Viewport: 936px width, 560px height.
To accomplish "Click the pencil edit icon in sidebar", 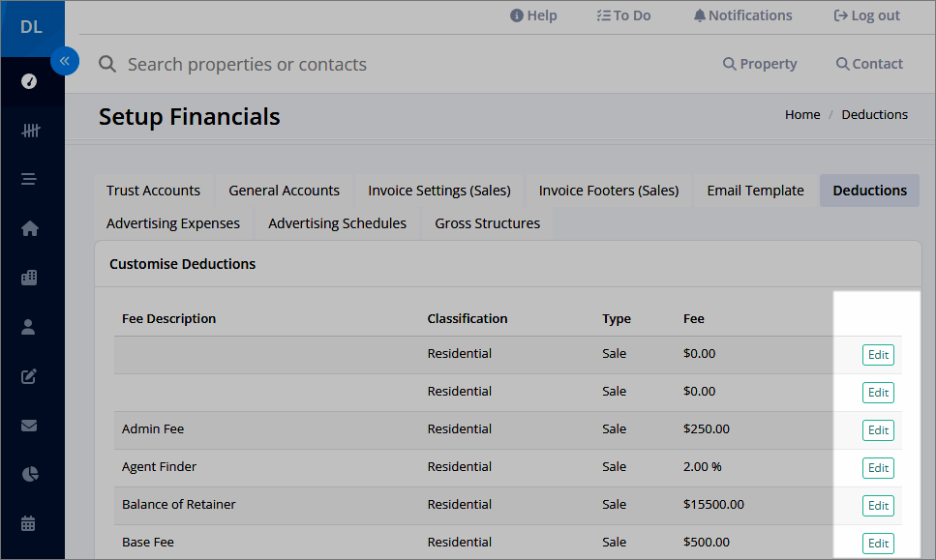I will pos(29,375).
